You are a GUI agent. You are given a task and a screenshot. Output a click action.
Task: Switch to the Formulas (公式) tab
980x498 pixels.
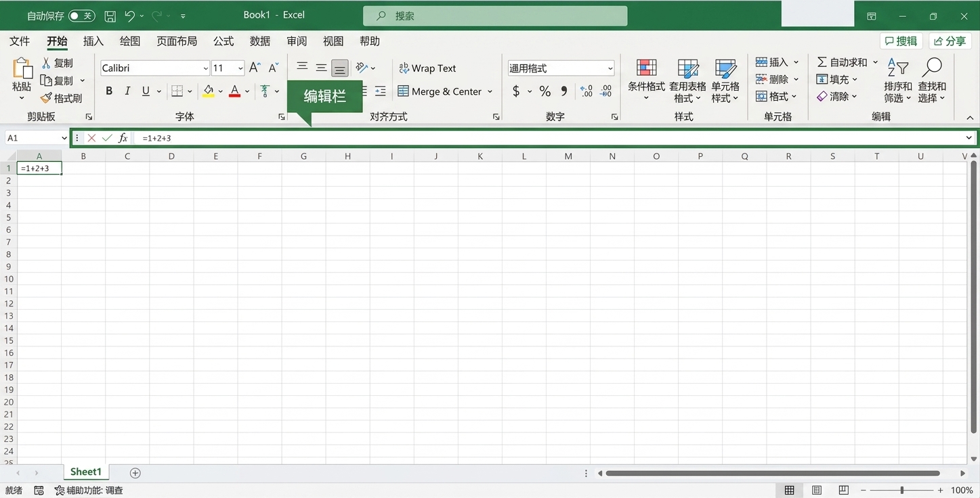click(223, 41)
